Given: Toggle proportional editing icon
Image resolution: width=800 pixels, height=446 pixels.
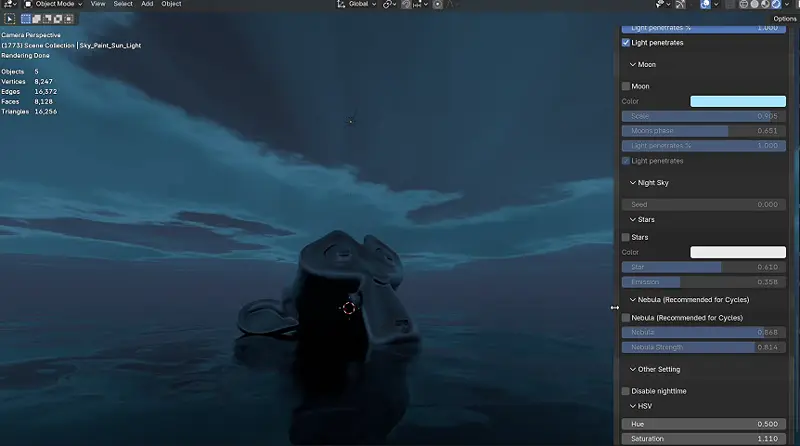Looking at the screenshot, I should point(438,4).
